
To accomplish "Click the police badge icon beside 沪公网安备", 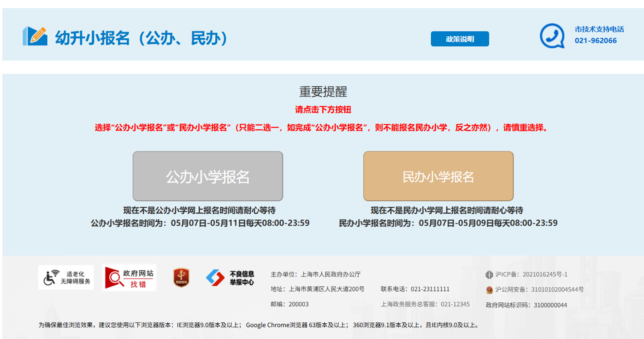I will (x=489, y=290).
